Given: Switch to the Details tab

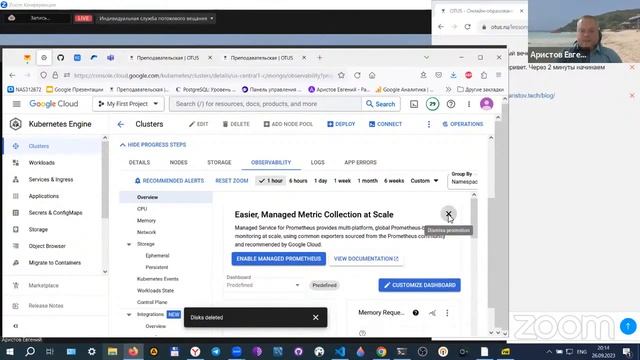Looking at the screenshot, I should [139, 162].
